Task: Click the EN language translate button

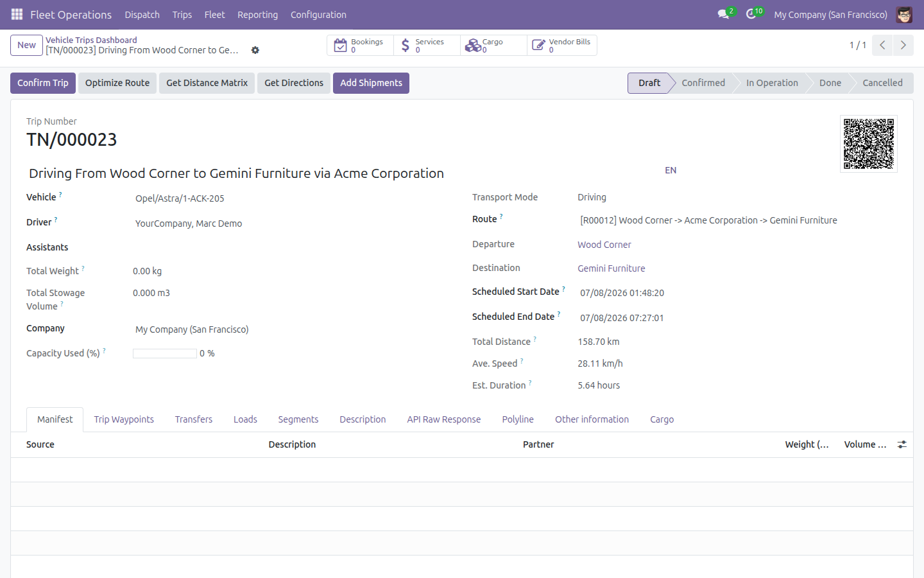Action: 671,170
